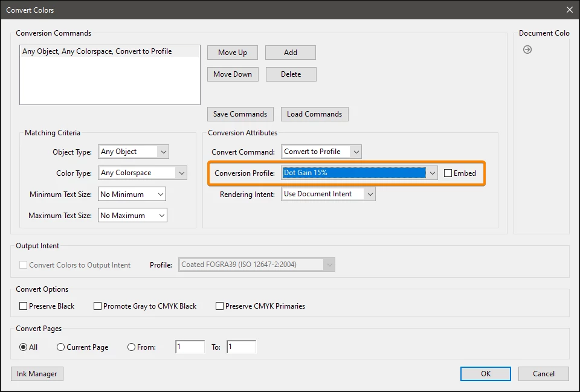Click the Document Colors arrow icon
The width and height of the screenshot is (580, 392).
tap(527, 50)
